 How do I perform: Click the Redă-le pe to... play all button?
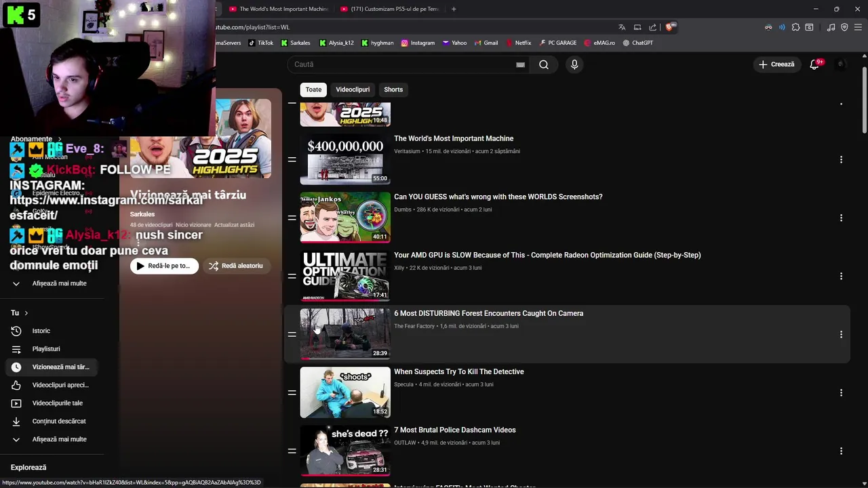tap(164, 266)
